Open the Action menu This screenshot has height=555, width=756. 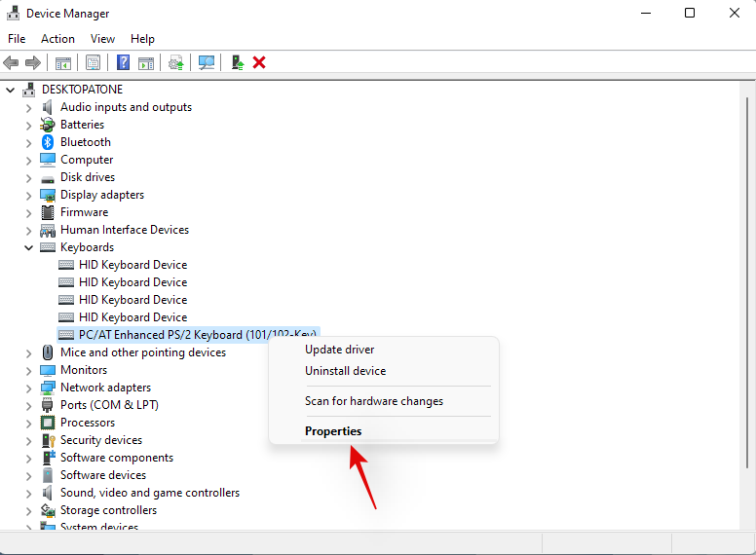57,39
